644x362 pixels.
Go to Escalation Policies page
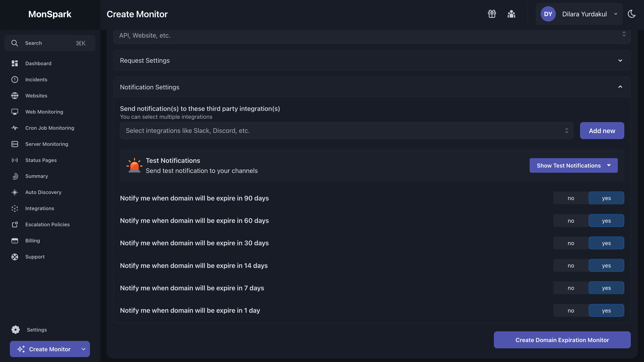tap(47, 224)
